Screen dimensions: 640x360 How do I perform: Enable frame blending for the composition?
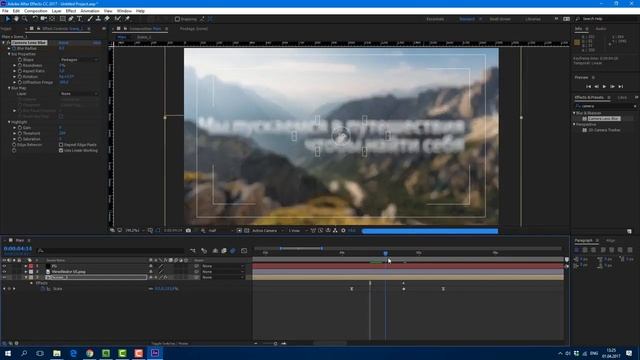click(224, 251)
